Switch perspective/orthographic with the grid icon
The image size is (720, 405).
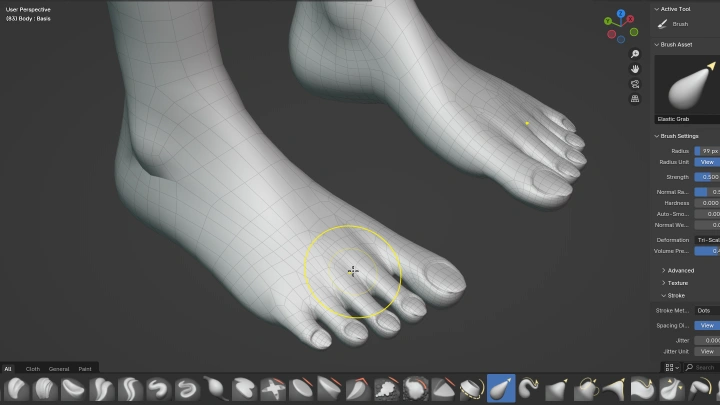tap(634, 99)
